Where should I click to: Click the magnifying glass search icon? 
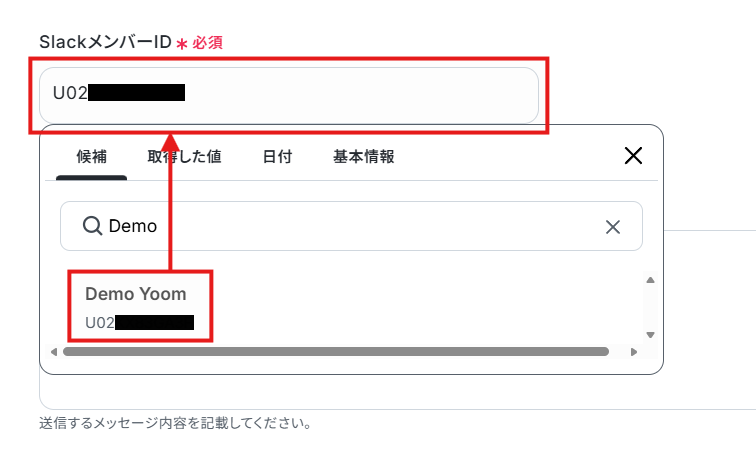pyautogui.click(x=92, y=226)
